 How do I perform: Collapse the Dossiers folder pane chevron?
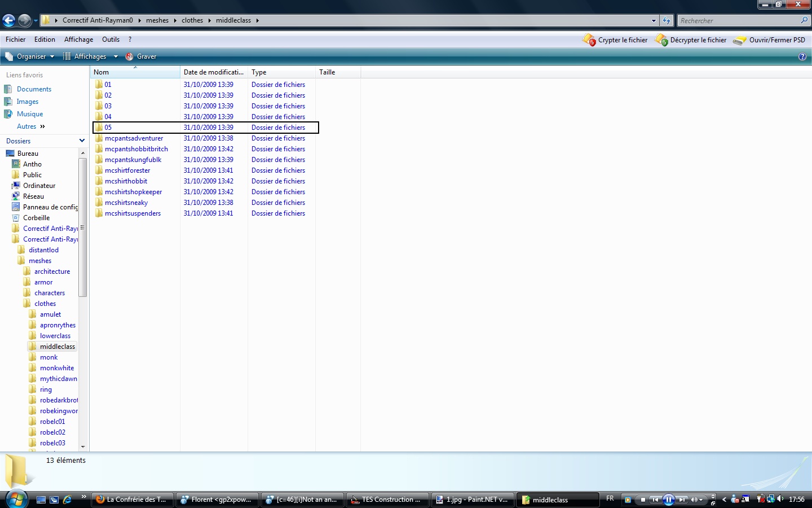coord(82,141)
